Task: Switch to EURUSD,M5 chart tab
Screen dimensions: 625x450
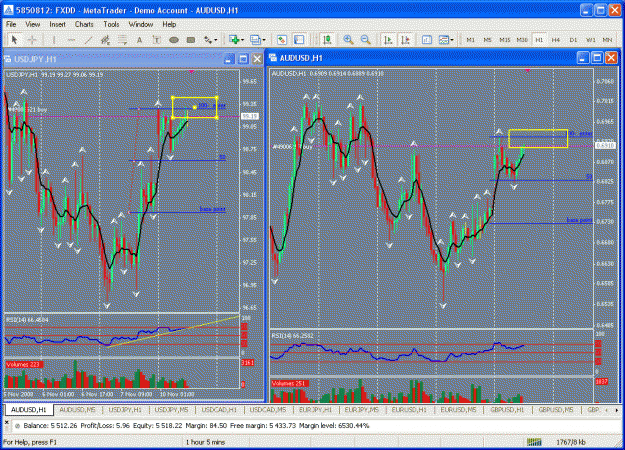Action: tap(458, 410)
